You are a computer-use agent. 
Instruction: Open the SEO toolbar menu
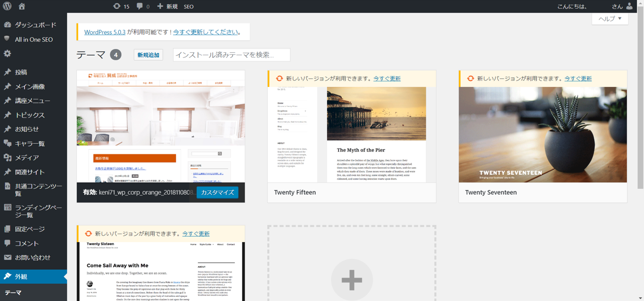click(x=189, y=7)
